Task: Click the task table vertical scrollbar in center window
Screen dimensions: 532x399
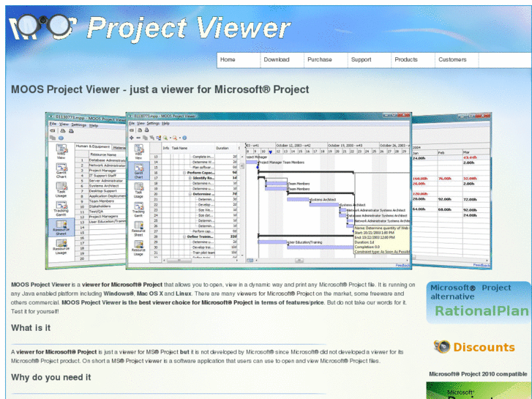Action: 242,206
